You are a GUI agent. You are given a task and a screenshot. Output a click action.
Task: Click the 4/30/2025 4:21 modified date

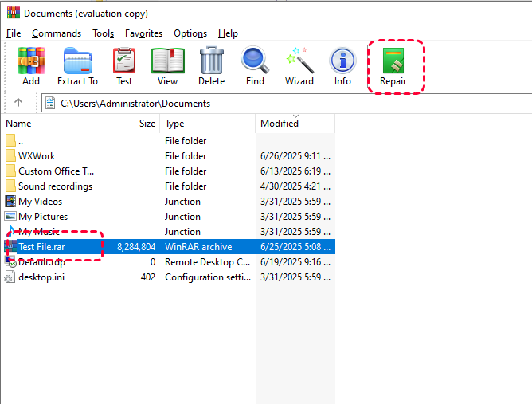tap(295, 186)
